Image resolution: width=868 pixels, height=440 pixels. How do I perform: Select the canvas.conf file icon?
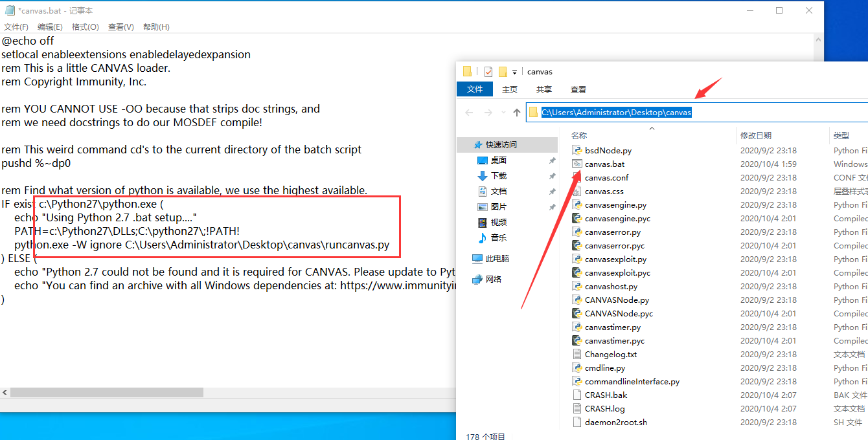click(x=577, y=177)
